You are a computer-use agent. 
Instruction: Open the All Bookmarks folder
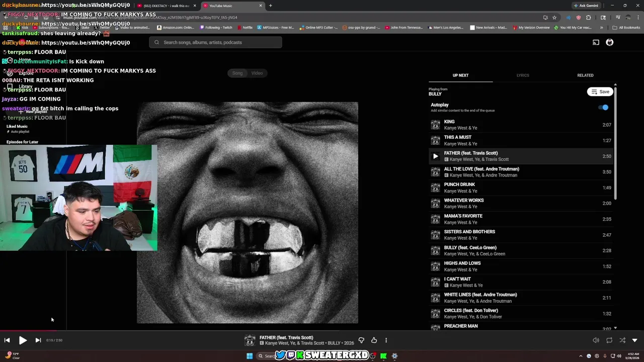[x=626, y=28]
